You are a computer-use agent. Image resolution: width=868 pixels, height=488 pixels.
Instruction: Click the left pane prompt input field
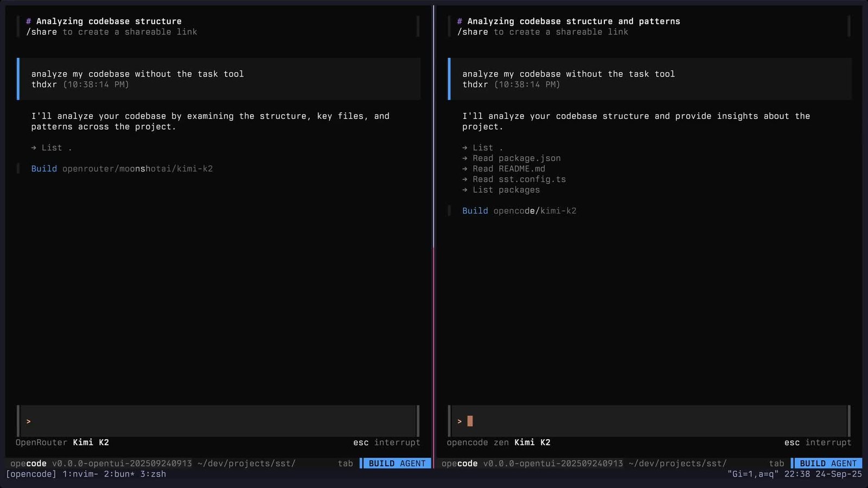pos(218,421)
